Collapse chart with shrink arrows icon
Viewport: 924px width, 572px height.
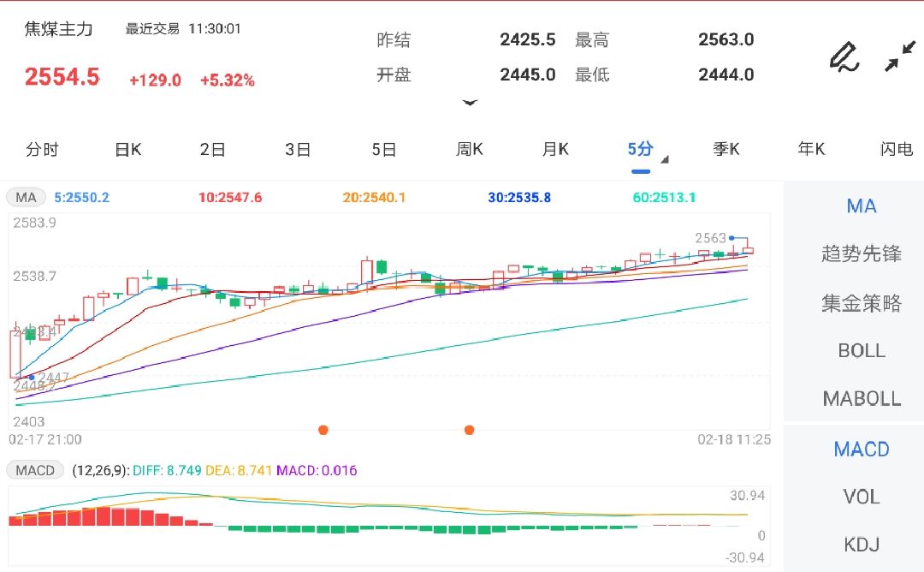click(x=900, y=57)
